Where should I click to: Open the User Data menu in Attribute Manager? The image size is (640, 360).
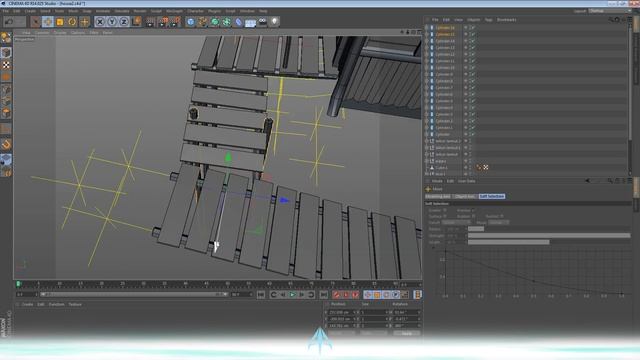(466, 181)
